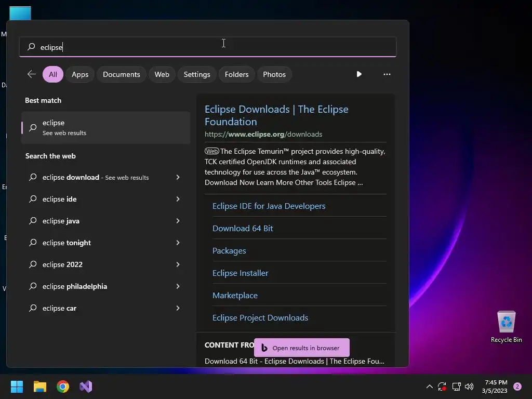
Task: Switch to the Web filter
Action: point(162,74)
